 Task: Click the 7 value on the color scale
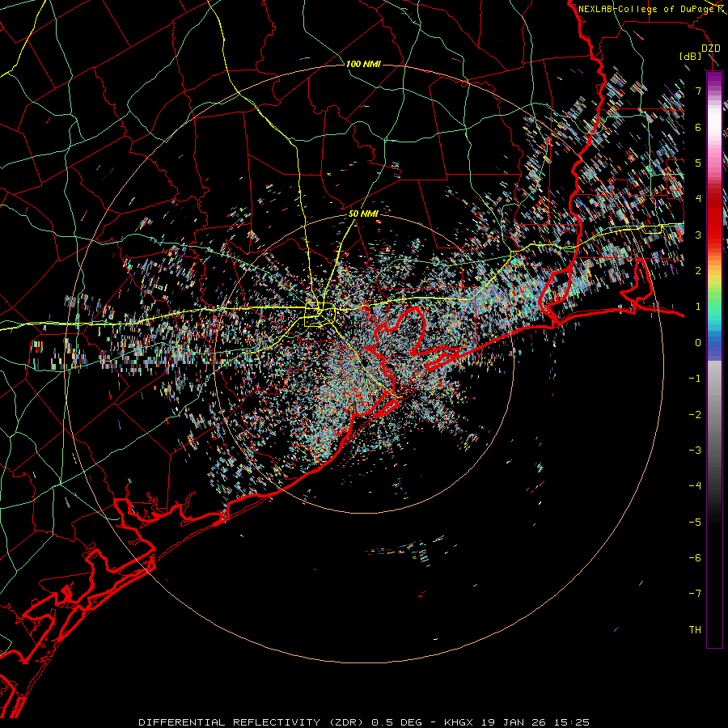pyautogui.click(x=698, y=91)
